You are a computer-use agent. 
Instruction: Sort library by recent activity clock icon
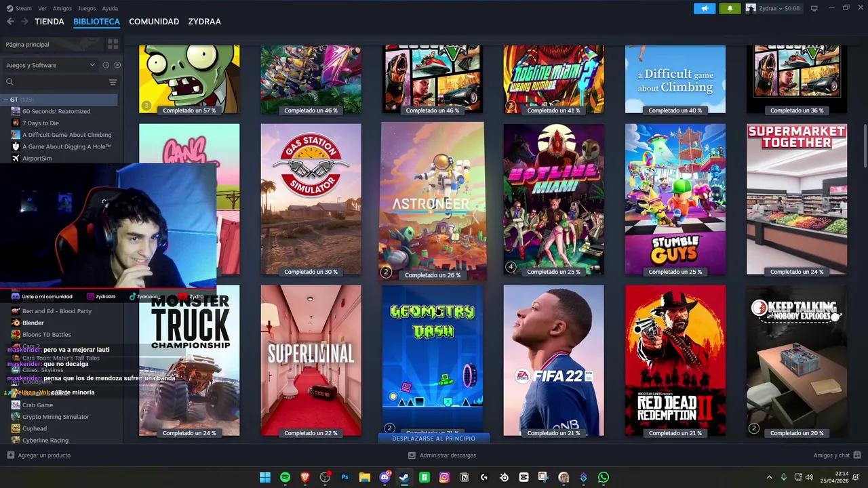point(106,65)
